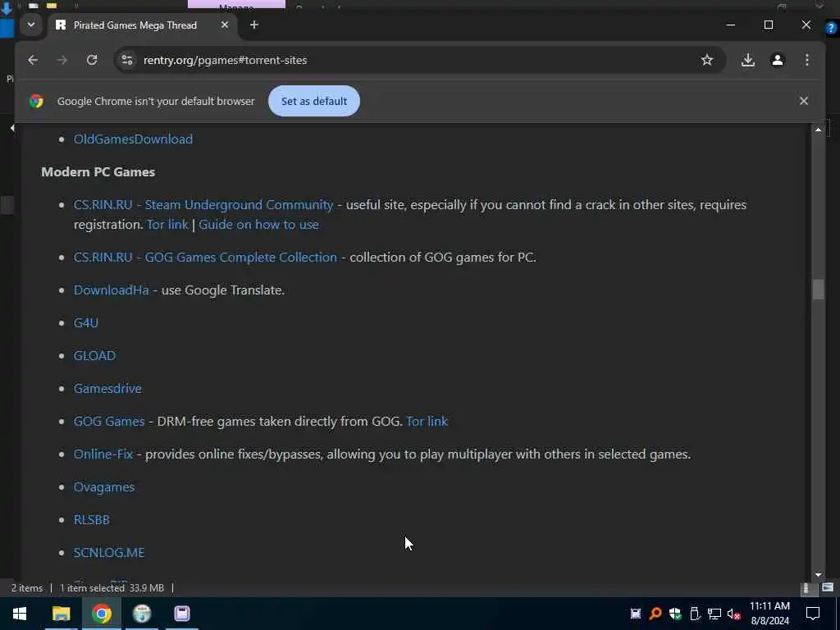Click the first system tray icon left of the magnifier

636,614
